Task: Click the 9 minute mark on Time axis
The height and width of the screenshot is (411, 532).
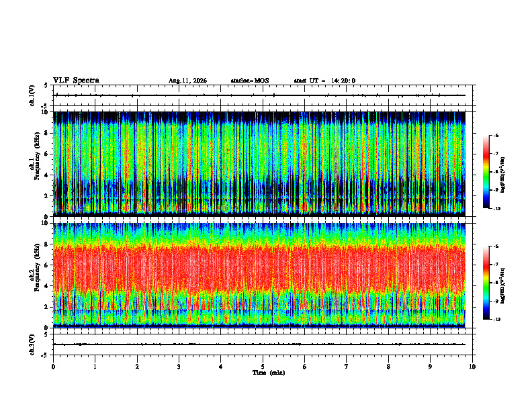Action: [x=430, y=367]
